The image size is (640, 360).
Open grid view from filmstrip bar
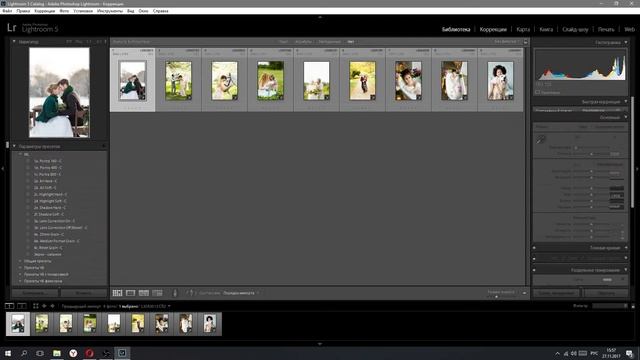click(x=36, y=306)
